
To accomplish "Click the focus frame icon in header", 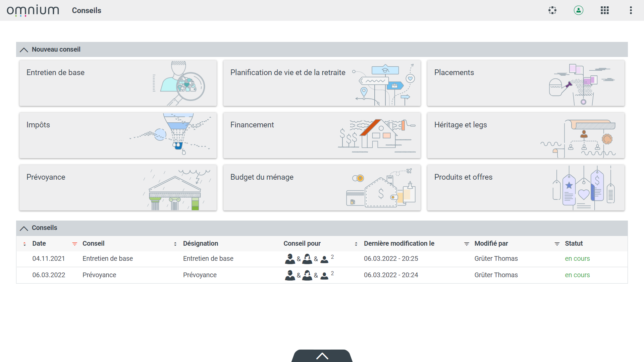I will (552, 10).
